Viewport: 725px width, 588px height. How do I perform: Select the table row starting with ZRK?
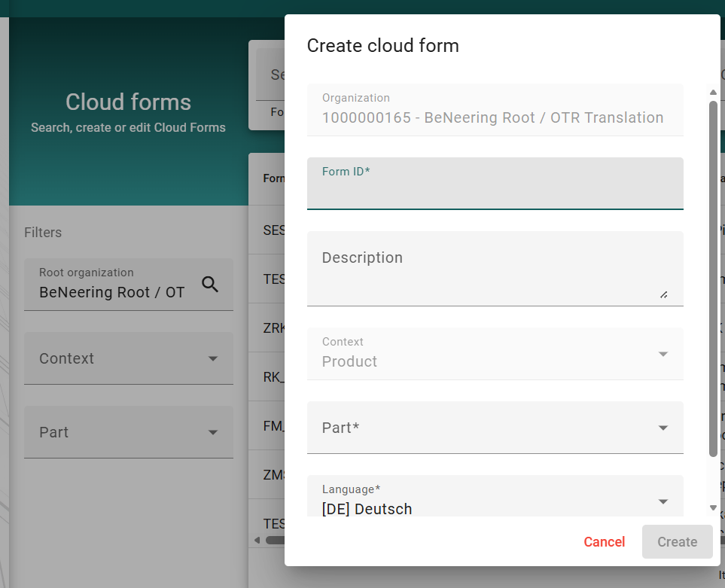click(273, 328)
